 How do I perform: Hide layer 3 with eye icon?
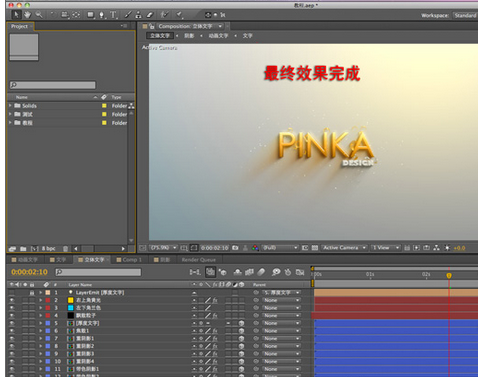coord(12,308)
